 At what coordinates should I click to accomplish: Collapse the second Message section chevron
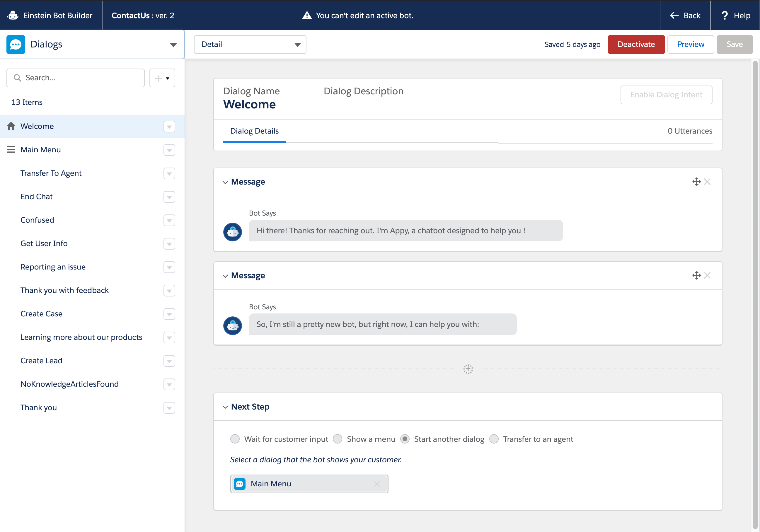(225, 276)
